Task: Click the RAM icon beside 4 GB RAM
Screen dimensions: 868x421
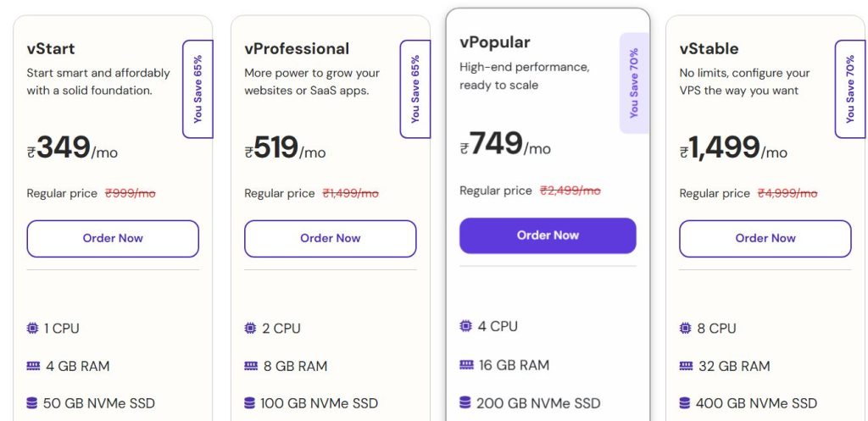Action: click(33, 366)
